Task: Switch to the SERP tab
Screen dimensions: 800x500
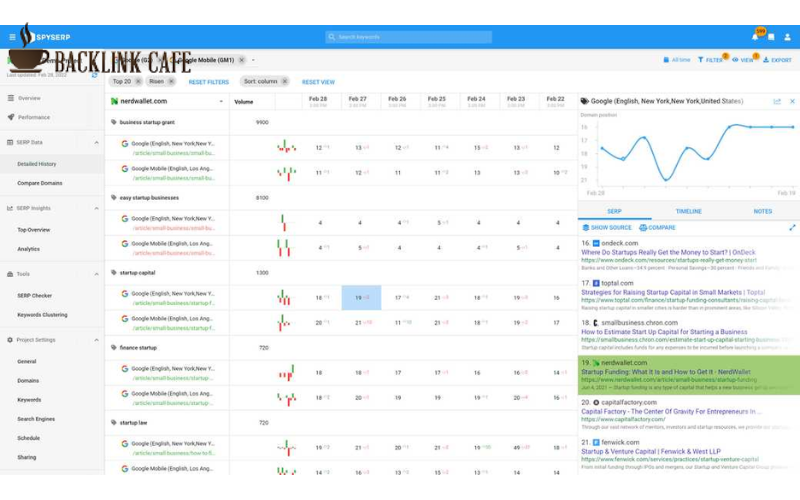Action: 614,211
